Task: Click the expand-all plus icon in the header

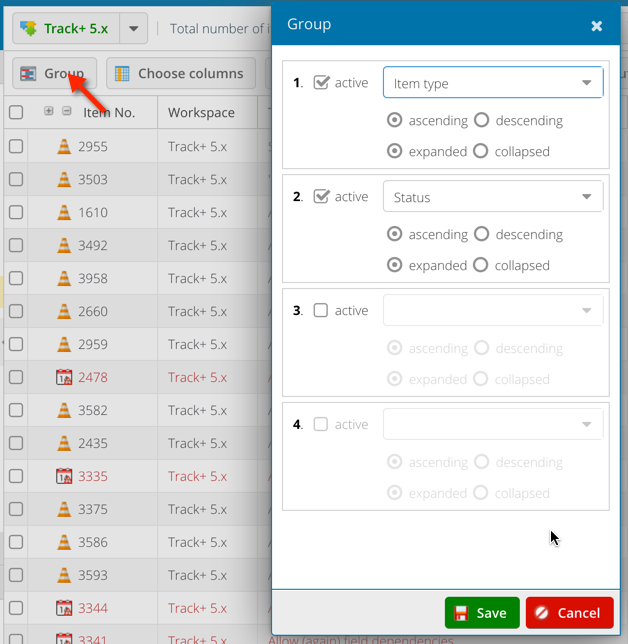Action: pyautogui.click(x=49, y=112)
